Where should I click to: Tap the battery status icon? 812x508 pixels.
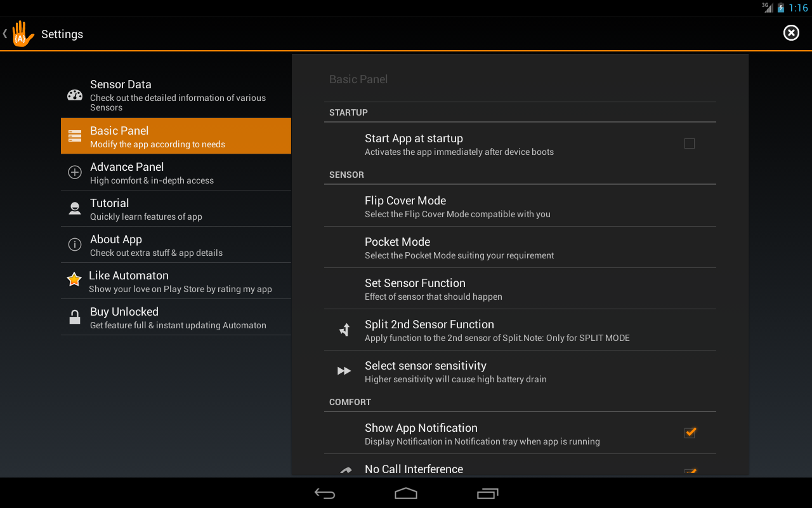coord(781,8)
